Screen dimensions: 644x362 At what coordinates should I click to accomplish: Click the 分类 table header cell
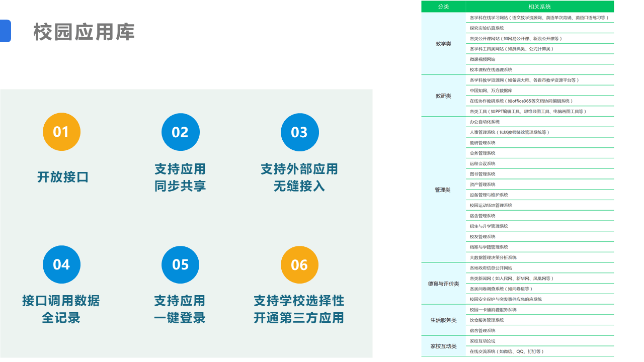click(x=443, y=7)
